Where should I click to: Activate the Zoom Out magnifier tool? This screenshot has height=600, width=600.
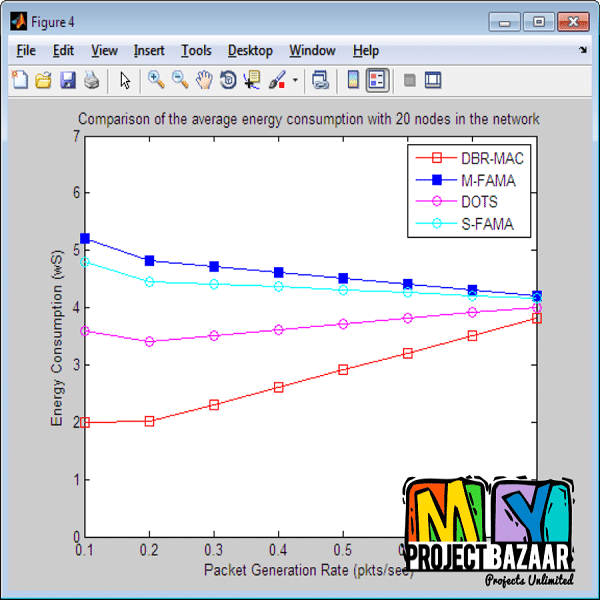click(x=180, y=80)
